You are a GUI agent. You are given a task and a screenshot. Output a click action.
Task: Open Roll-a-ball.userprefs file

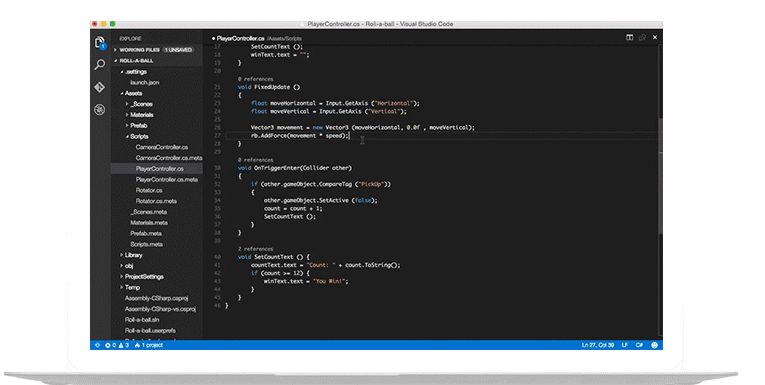150,330
